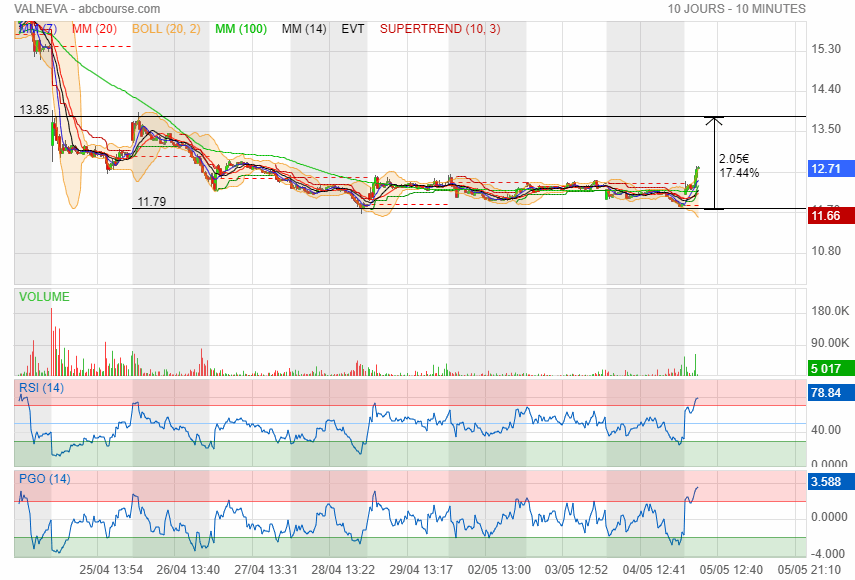
Task: Click the "EVT" legend label
Action: coord(353,29)
